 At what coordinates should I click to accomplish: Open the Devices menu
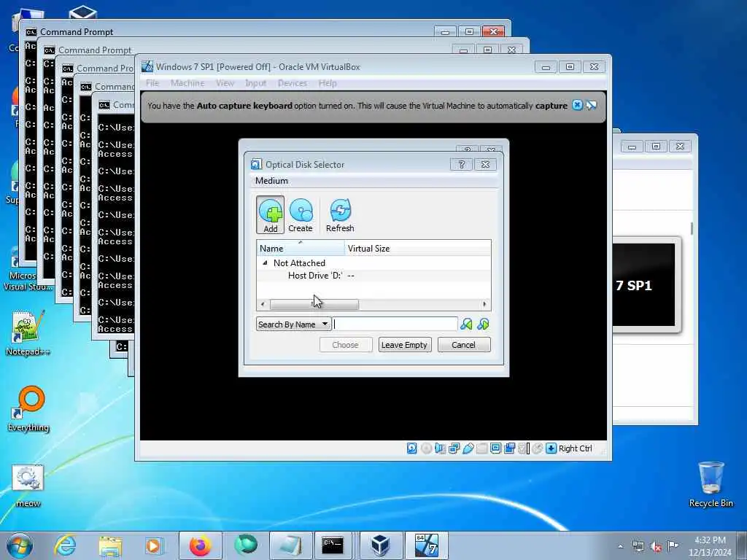pos(293,83)
